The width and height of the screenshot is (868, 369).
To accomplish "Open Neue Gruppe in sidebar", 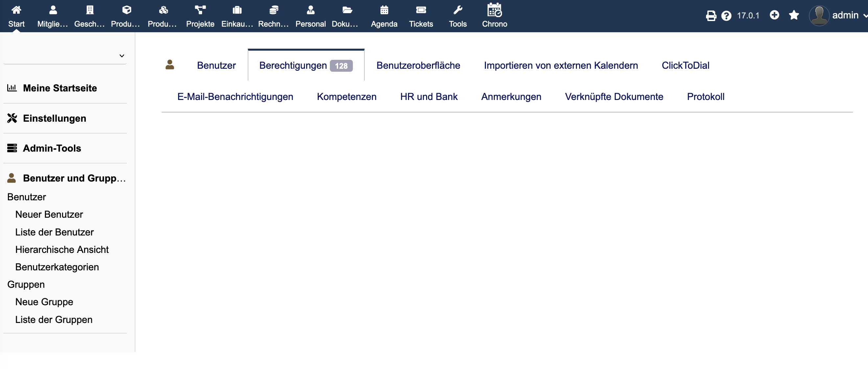I will 44,302.
